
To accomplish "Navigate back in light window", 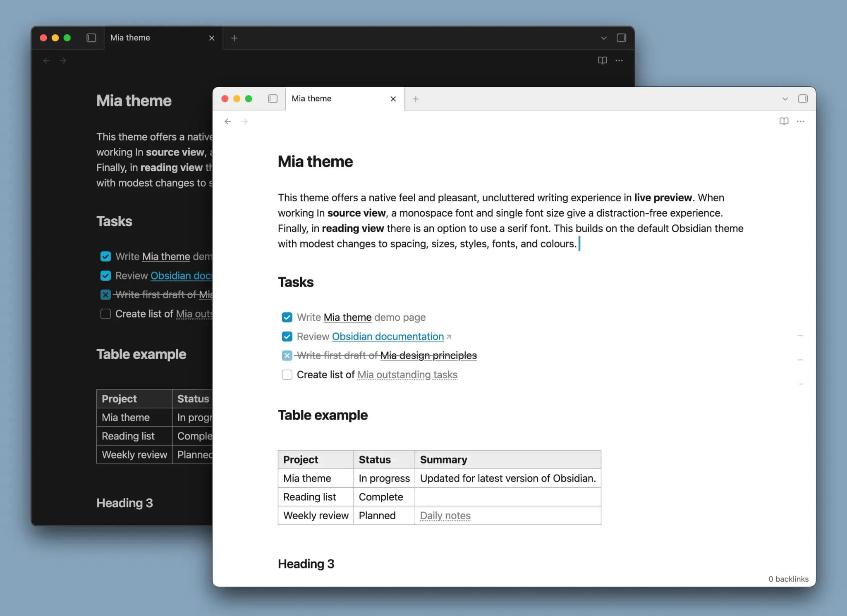I will 227,121.
